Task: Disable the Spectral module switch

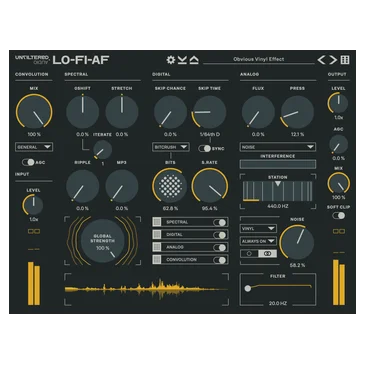Action: point(220,222)
